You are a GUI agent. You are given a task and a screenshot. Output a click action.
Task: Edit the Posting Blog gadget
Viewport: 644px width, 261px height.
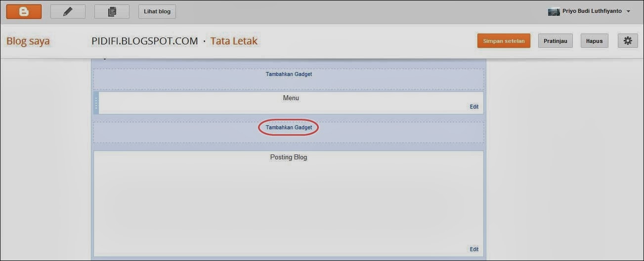click(474, 249)
